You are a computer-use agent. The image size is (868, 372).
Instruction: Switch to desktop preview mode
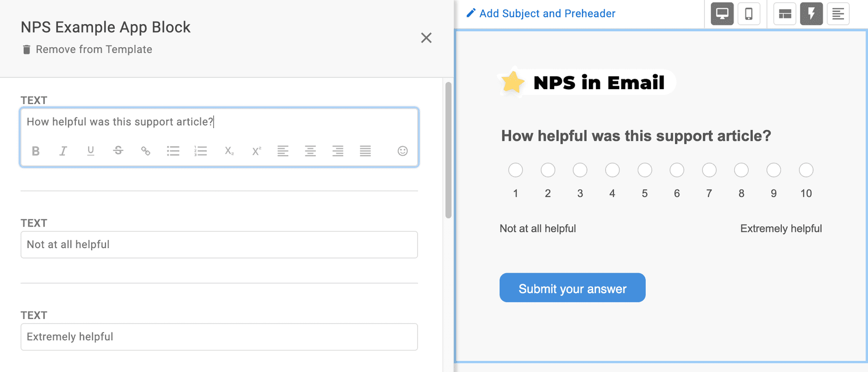point(722,13)
